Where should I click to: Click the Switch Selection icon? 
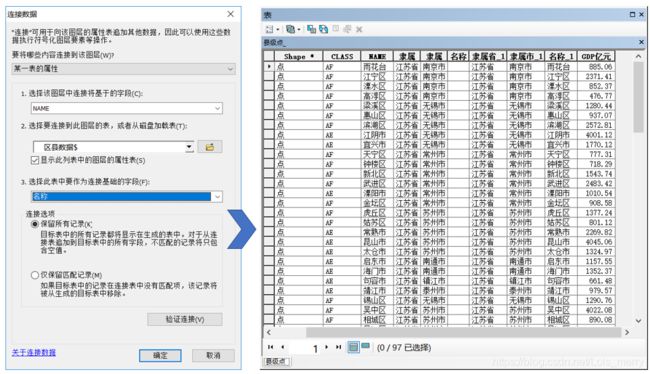[323, 29]
